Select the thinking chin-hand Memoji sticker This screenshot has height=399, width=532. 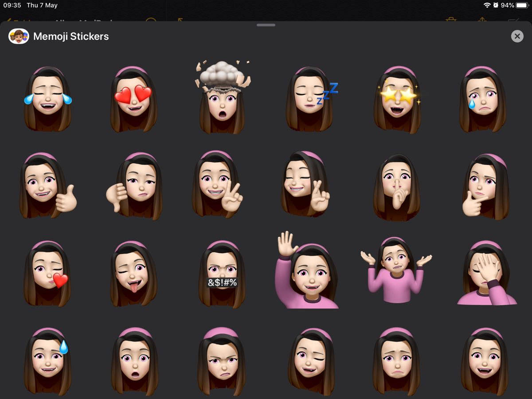485,186
